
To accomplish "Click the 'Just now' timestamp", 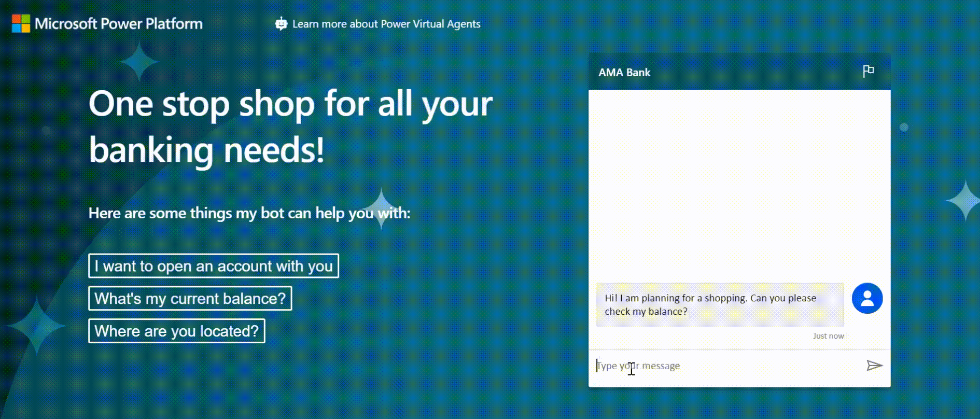I will click(x=828, y=336).
